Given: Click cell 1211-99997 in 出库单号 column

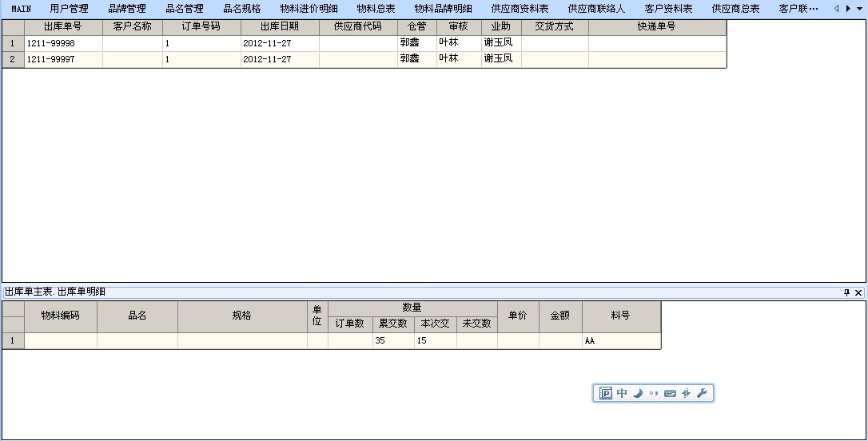Looking at the screenshot, I should pos(63,59).
